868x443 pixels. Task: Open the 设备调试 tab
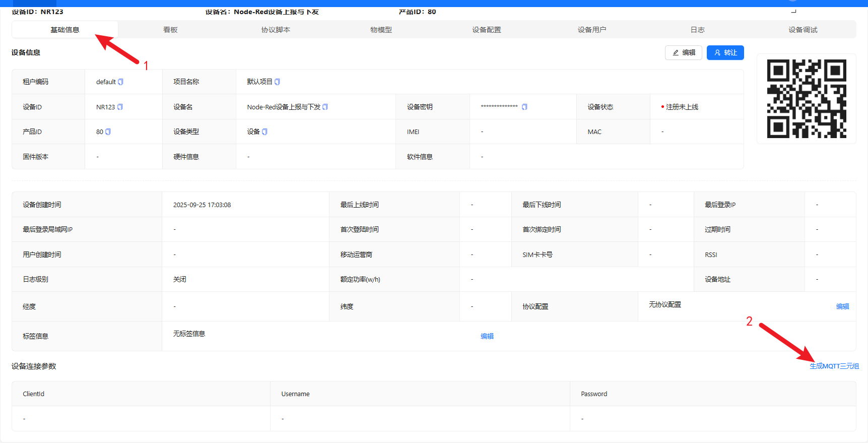803,30
